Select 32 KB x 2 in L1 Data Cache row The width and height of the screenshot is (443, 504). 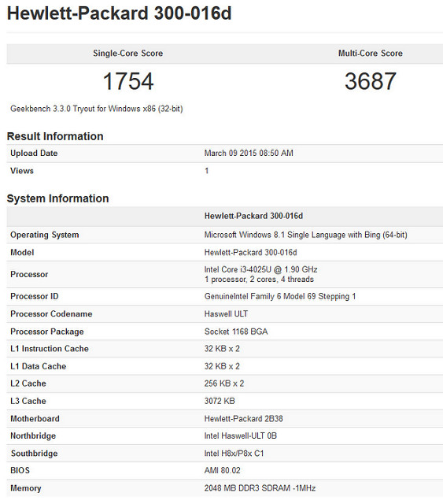222,366
